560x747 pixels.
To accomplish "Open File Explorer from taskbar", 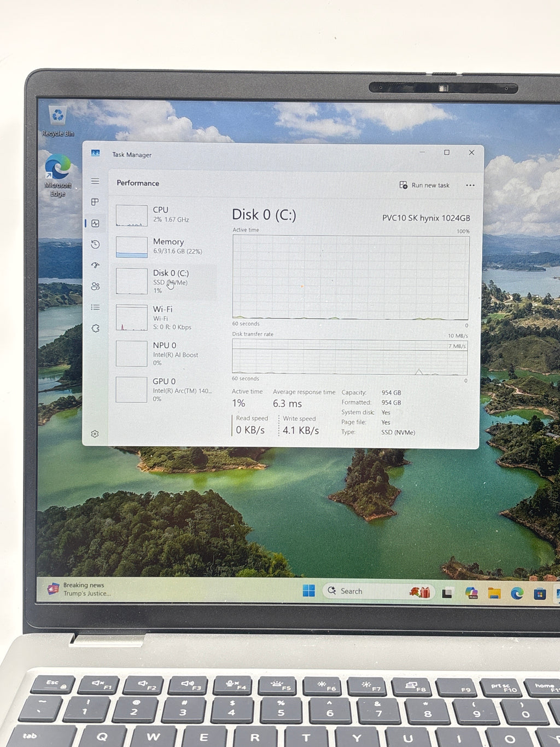I will tap(494, 593).
